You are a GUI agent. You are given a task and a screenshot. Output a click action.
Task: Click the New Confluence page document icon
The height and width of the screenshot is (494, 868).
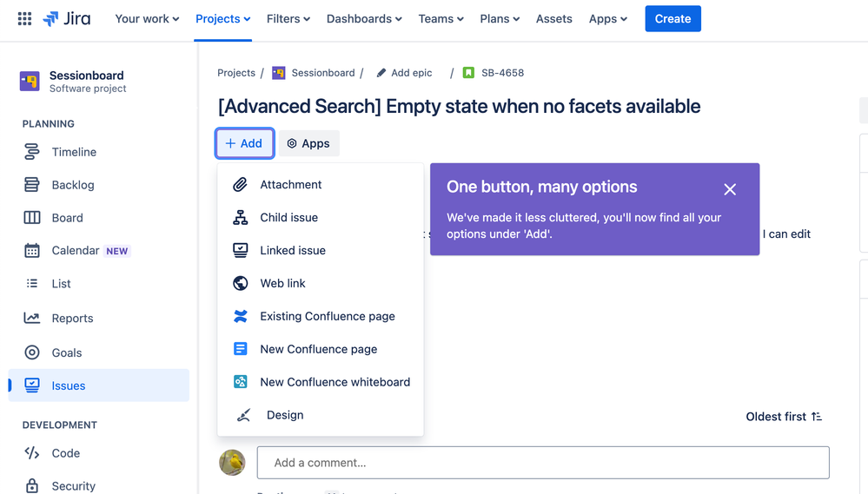(x=240, y=349)
